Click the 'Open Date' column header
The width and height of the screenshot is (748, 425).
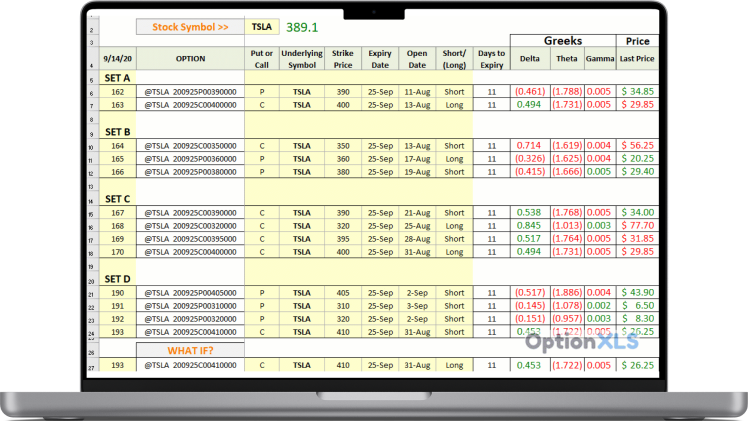pos(417,59)
